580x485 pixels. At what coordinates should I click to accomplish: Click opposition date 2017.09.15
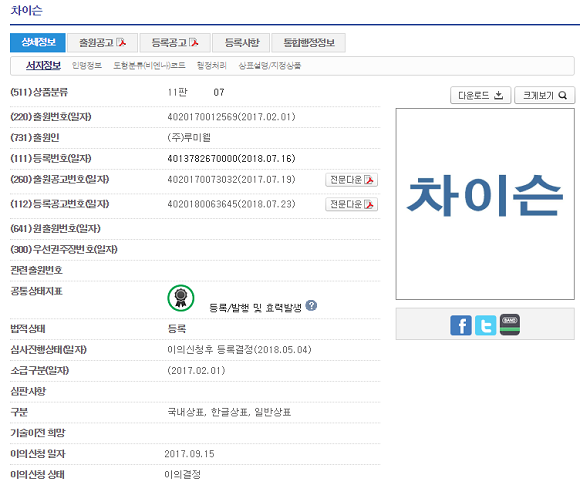(189, 454)
